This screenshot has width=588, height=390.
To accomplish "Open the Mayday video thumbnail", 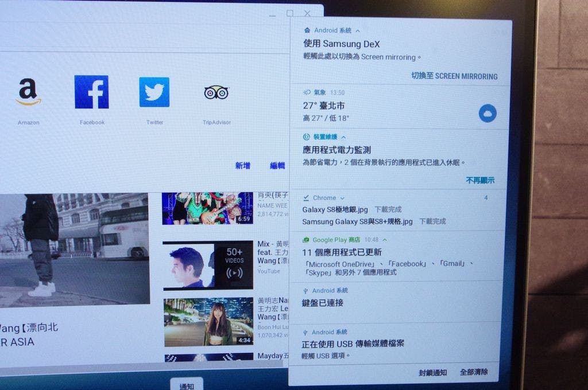I will coord(209,357).
